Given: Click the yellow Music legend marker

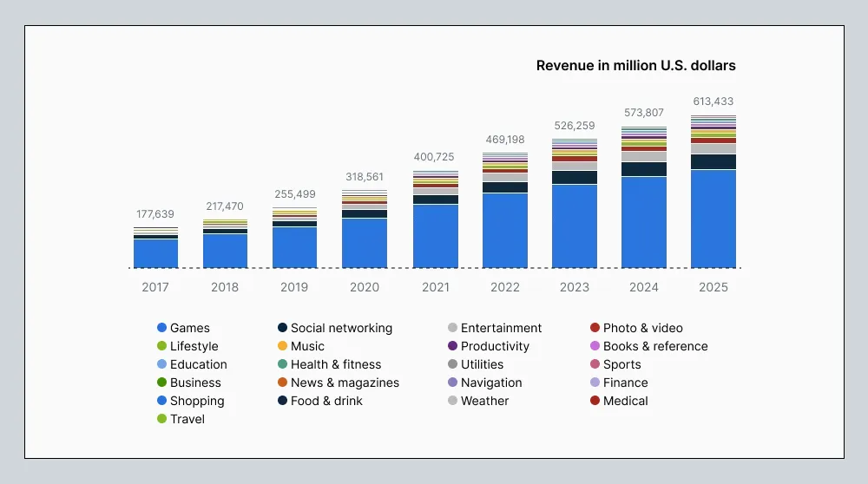Looking at the screenshot, I should point(283,346).
